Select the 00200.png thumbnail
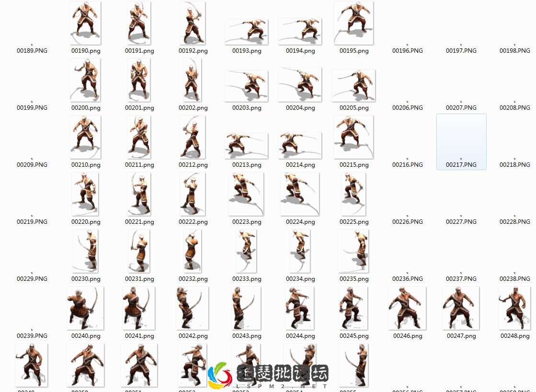This screenshot has height=392, width=536. point(85,80)
